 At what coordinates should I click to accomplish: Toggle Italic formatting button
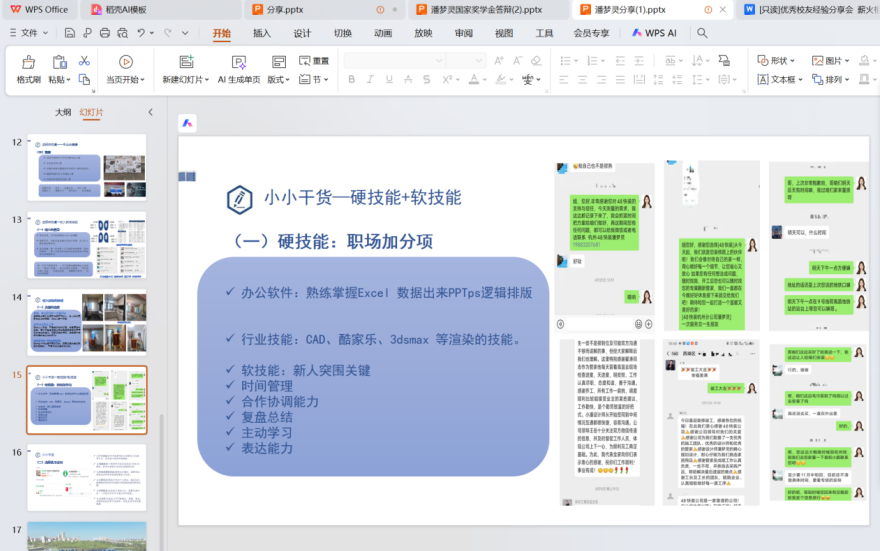372,80
